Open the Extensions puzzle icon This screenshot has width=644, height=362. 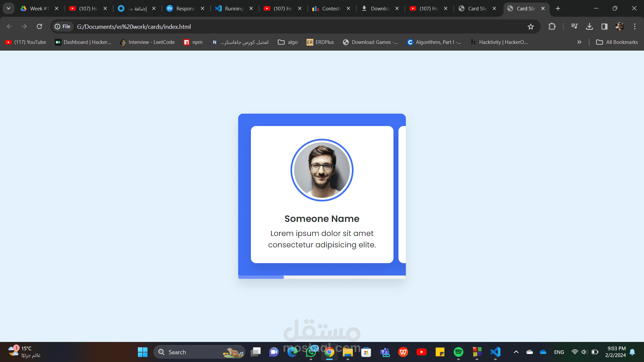pos(552,26)
